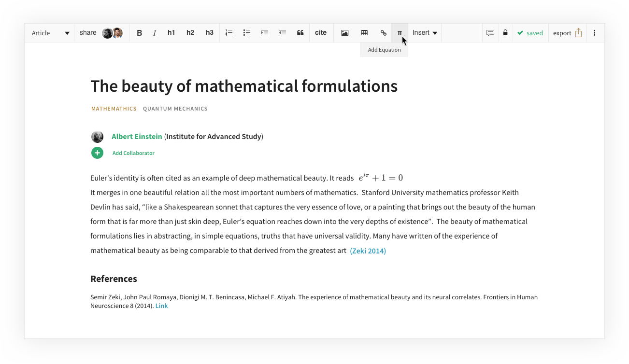Toggle italic text formatting
The image size is (629, 364).
[155, 33]
